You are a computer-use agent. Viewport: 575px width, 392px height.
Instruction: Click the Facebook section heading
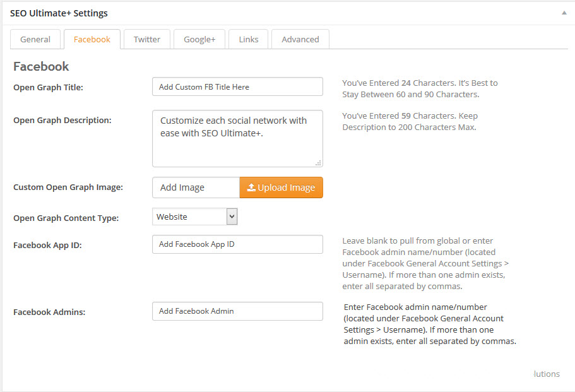coord(41,66)
